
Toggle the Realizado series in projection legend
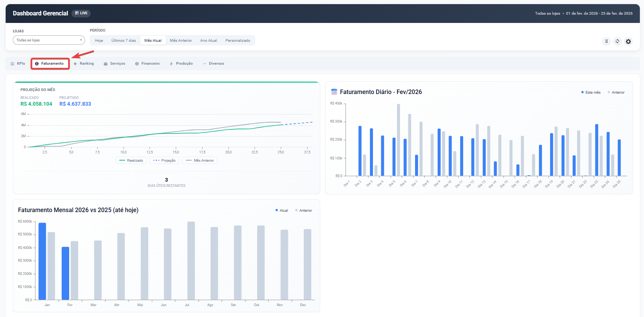coord(131,161)
